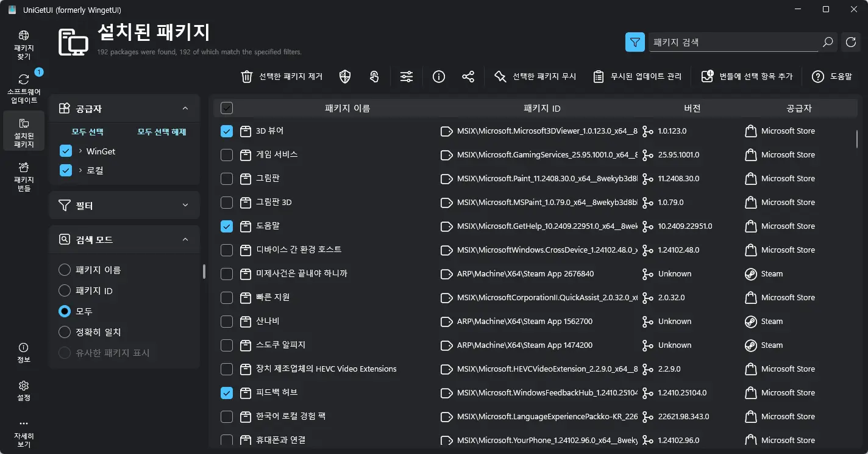The height and width of the screenshot is (454, 868).
Task: Sort by 버전 column header
Action: [692, 108]
